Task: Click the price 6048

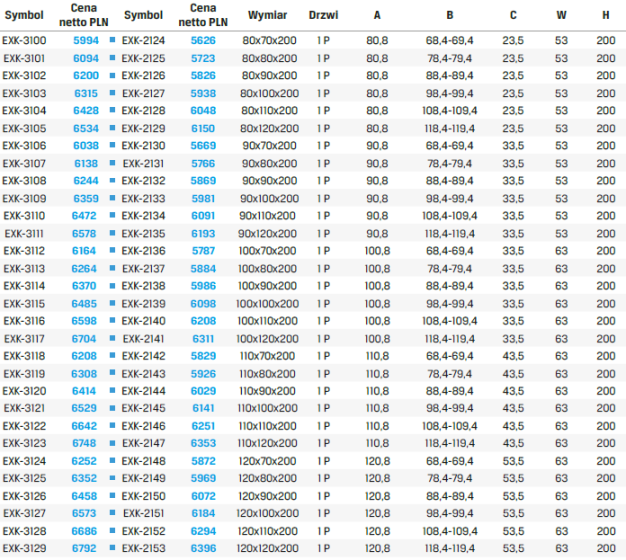Action: click(203, 111)
